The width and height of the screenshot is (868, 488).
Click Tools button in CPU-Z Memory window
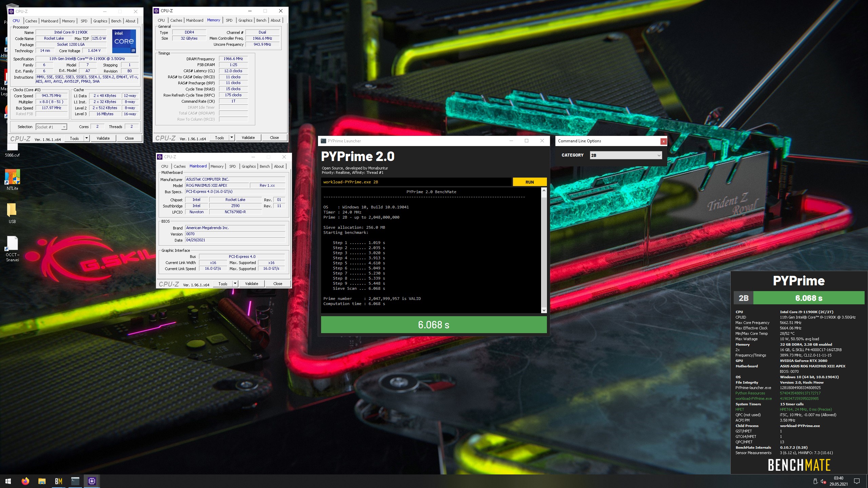pyautogui.click(x=219, y=138)
